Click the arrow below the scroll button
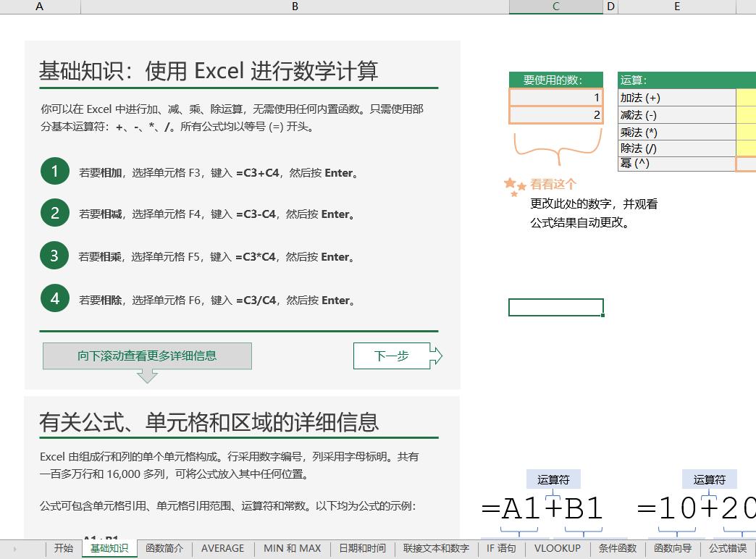Viewport: 756px width, 559px height. coord(147,375)
